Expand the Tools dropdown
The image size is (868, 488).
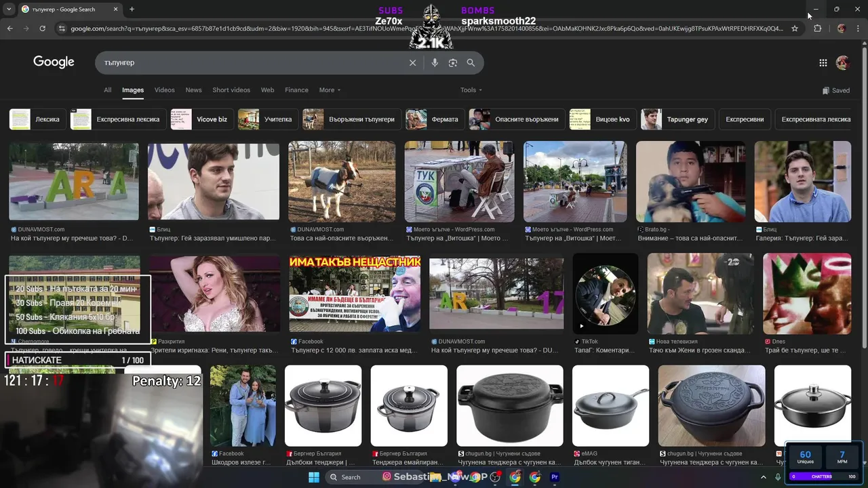(471, 90)
